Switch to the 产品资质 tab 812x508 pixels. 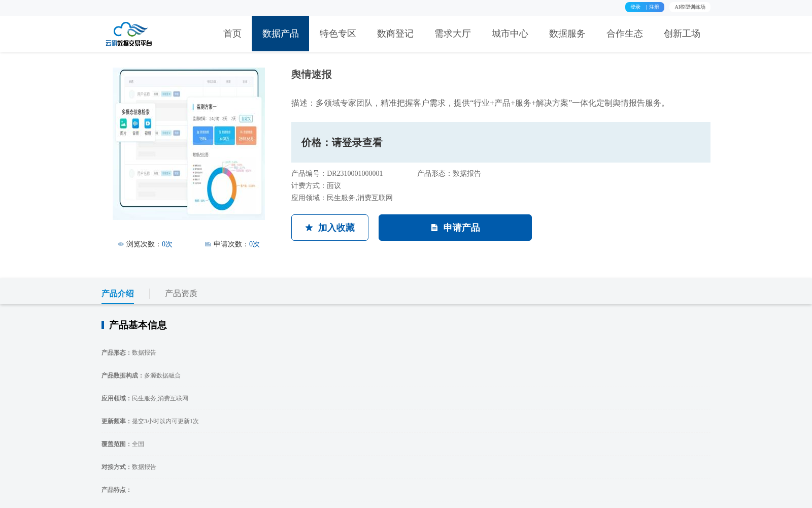181,294
